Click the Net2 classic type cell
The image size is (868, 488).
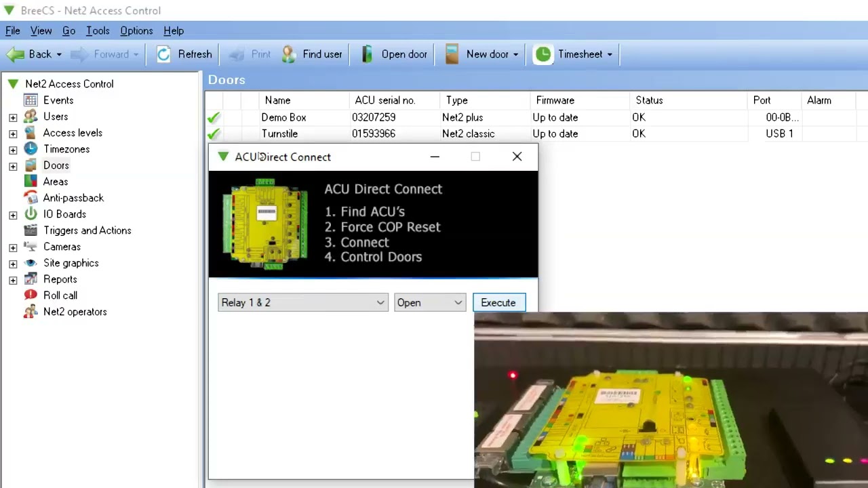469,134
